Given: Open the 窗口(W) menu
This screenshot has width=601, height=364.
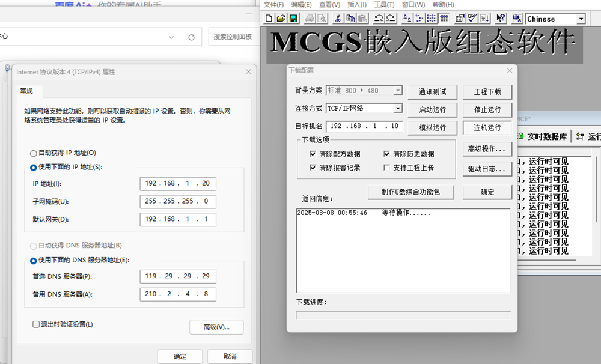Looking at the screenshot, I should (413, 5).
